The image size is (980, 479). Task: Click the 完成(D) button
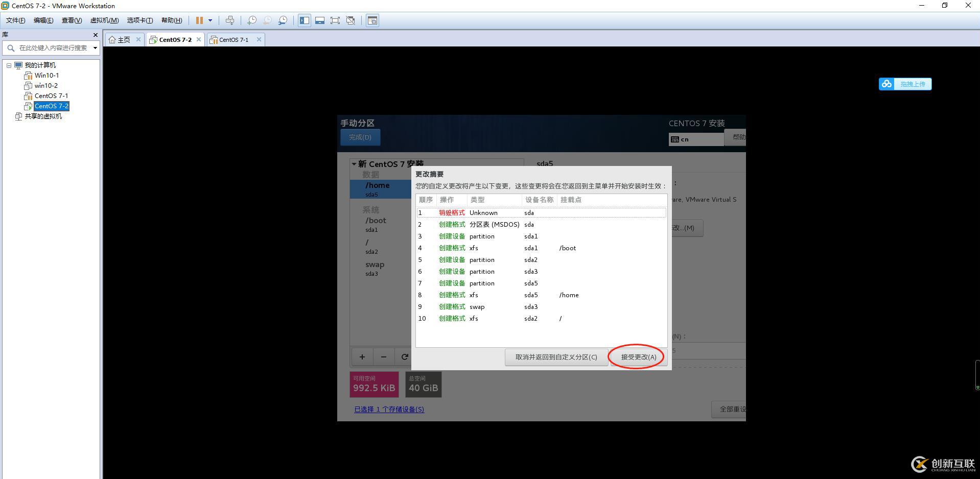tap(360, 137)
